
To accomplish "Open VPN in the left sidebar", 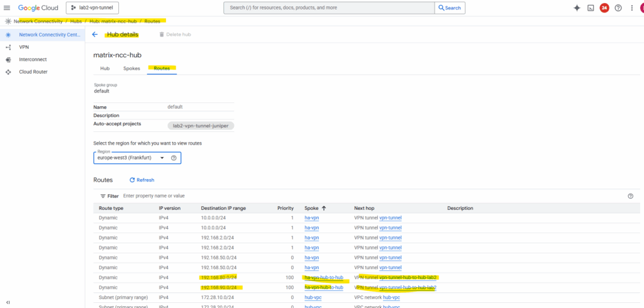I will pyautogui.click(x=24, y=47).
